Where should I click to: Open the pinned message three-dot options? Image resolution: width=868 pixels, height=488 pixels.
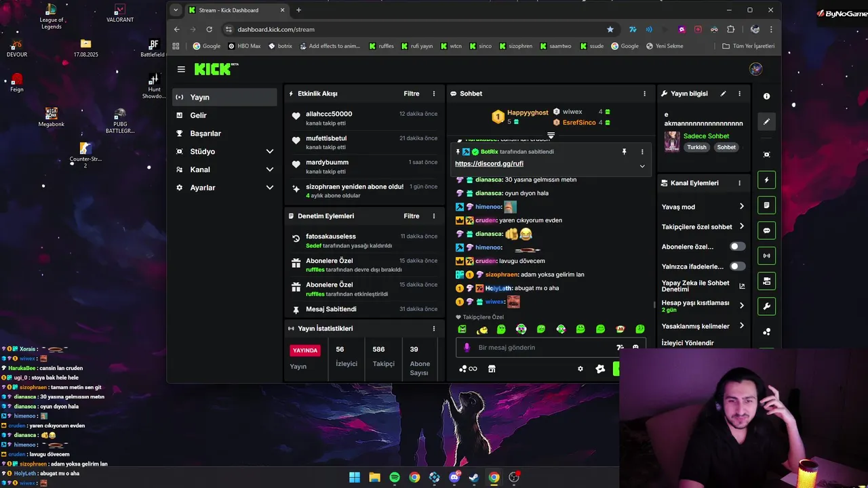(x=642, y=152)
